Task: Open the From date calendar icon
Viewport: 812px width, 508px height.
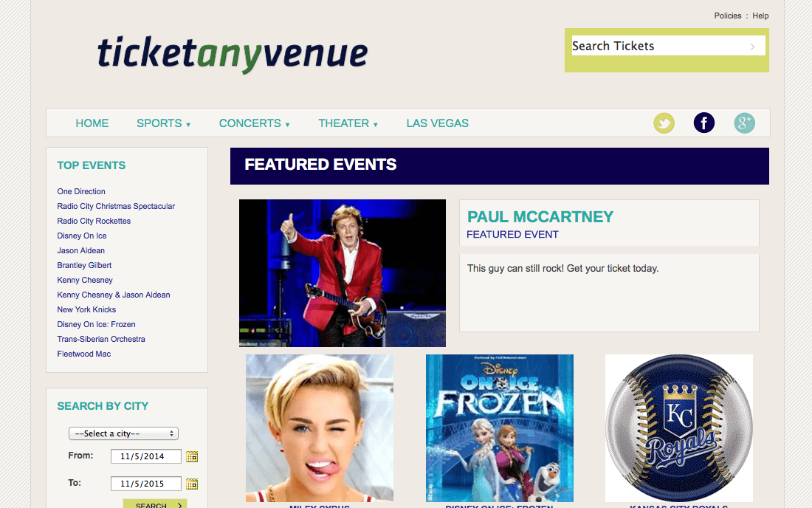Action: [x=192, y=456]
